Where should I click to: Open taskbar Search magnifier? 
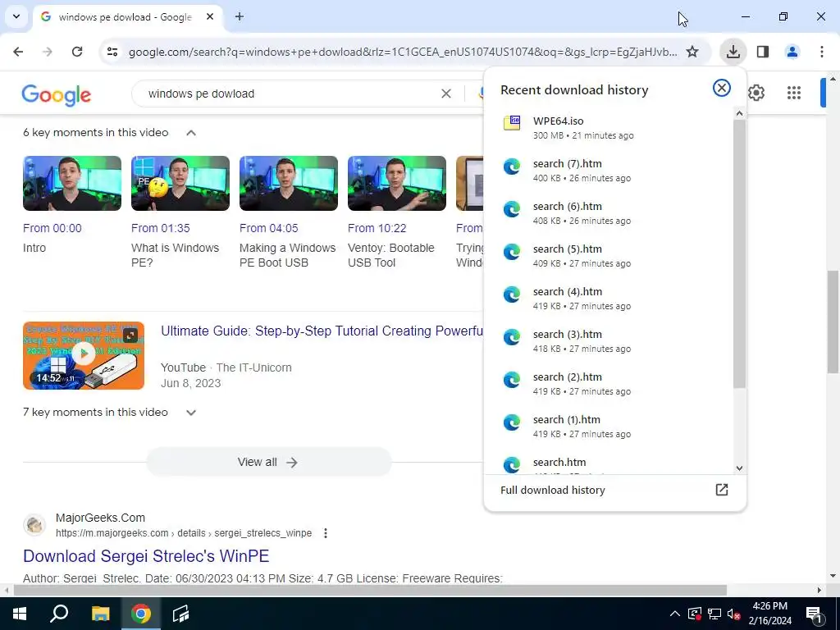pyautogui.click(x=59, y=614)
